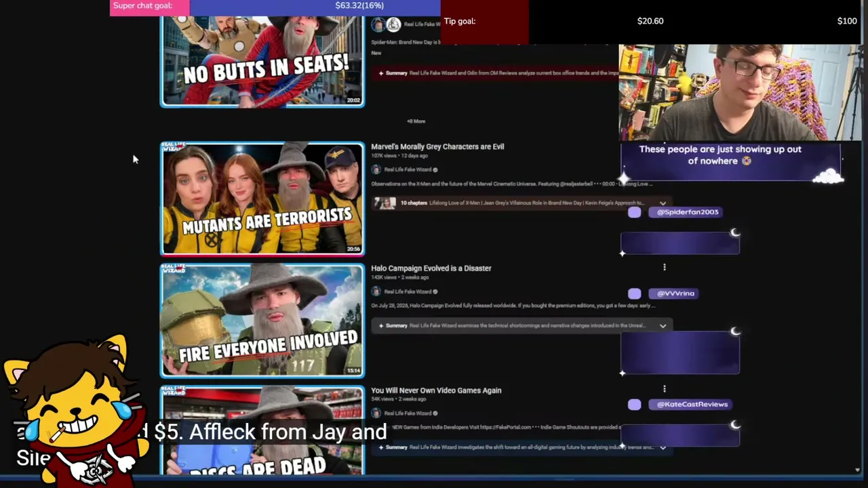
Task: Click the $63.32(16%) super chat amount
Action: [x=359, y=5]
